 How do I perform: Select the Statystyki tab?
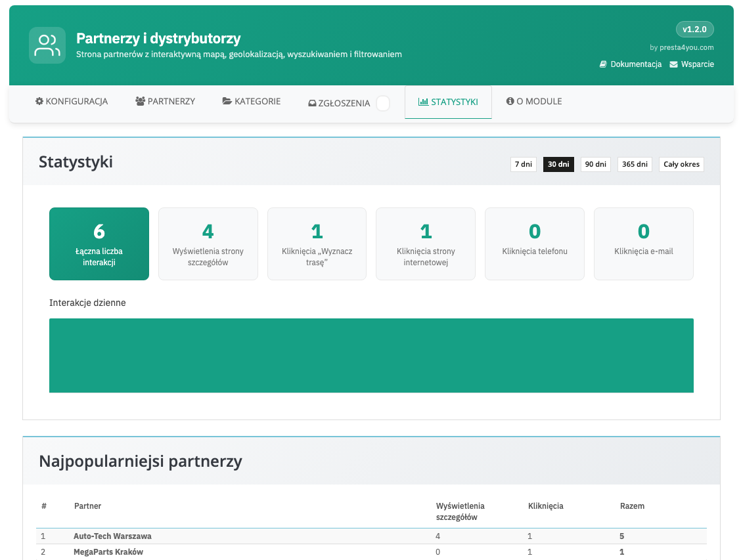coord(448,102)
